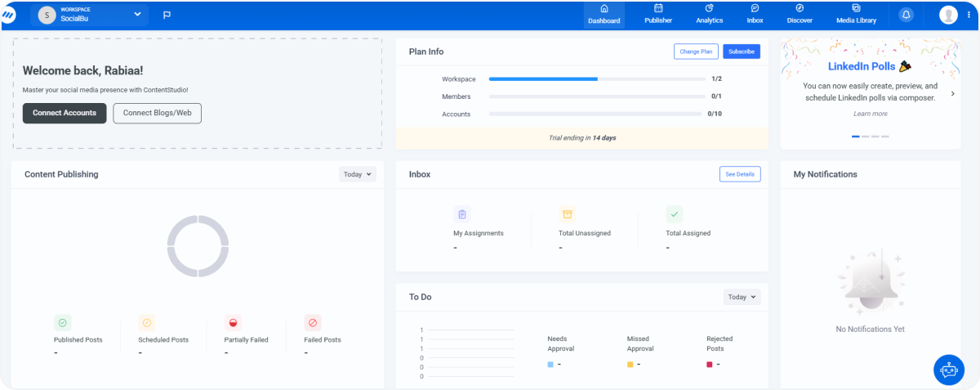This screenshot has height=390, width=980.
Task: Open the SocialBu workspace dropdown
Action: coord(90,15)
